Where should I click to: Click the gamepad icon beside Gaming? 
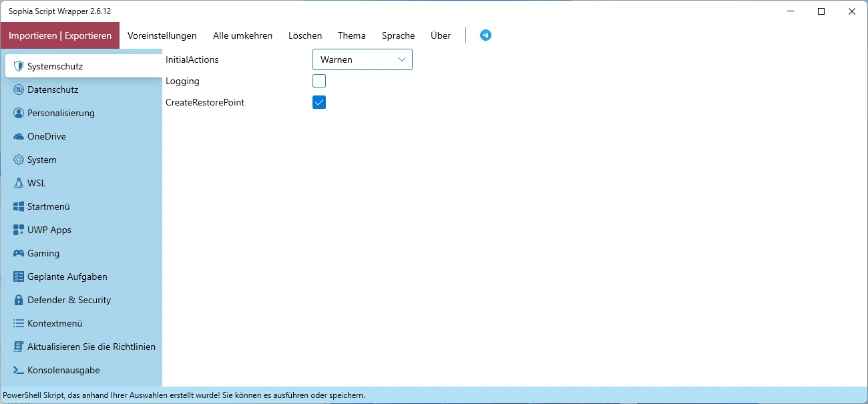(19, 253)
